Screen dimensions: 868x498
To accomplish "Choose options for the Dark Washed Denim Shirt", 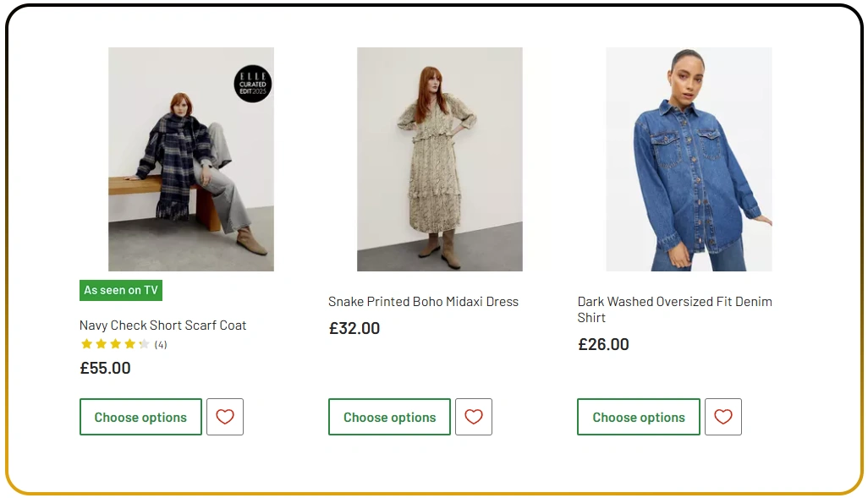I will [638, 416].
